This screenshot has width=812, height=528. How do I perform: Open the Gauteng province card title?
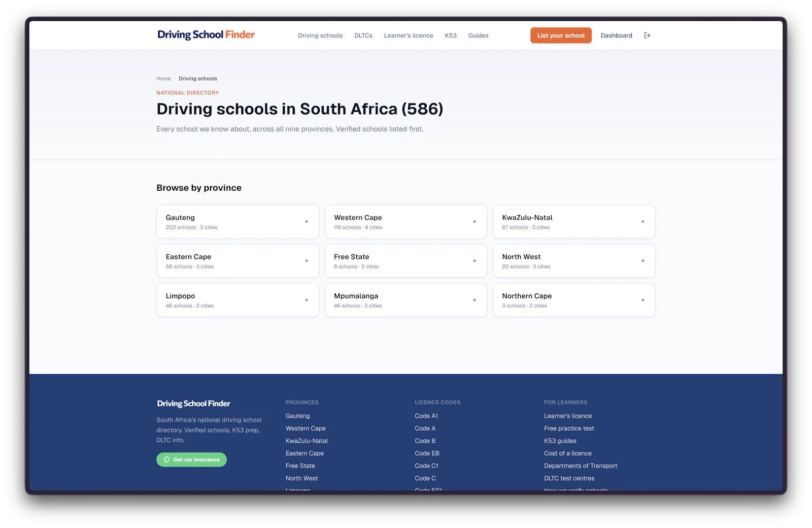[x=180, y=218]
